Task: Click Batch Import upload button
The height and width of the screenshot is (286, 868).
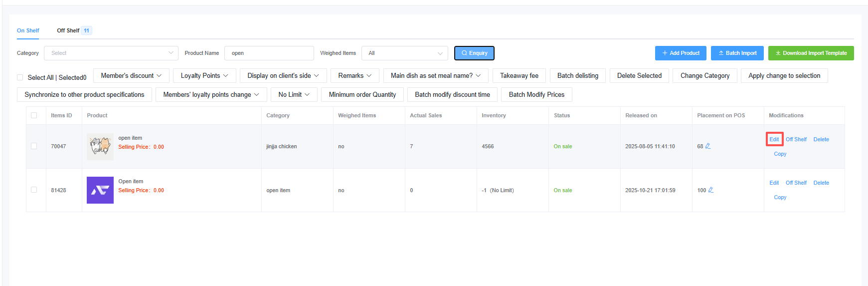Action: (737, 53)
